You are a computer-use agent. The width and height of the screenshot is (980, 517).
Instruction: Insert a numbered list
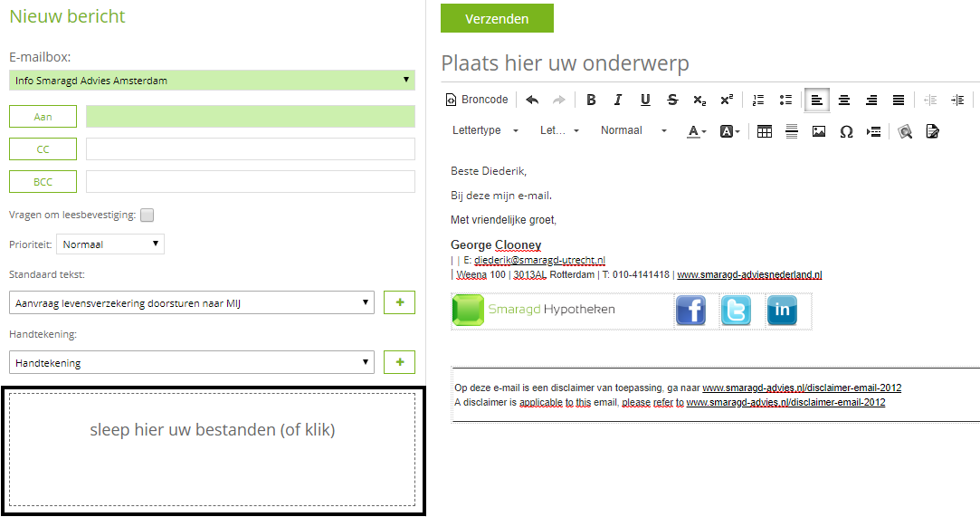(x=758, y=100)
